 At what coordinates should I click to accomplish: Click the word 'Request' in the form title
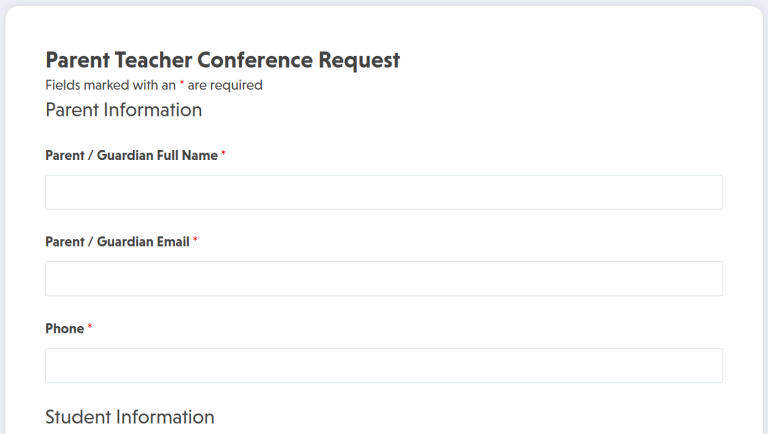coord(359,60)
